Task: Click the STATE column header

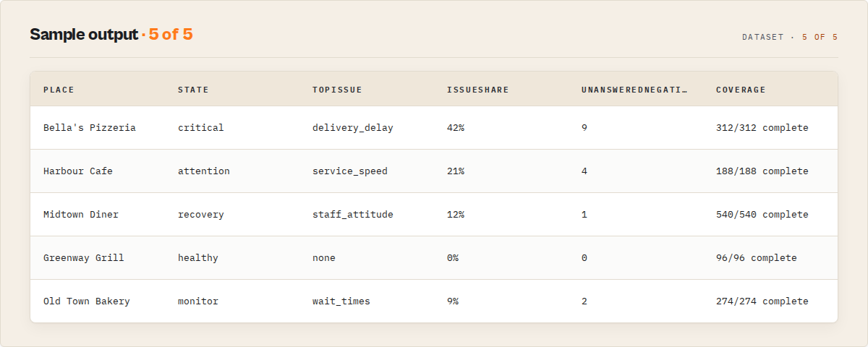Action: tap(193, 90)
